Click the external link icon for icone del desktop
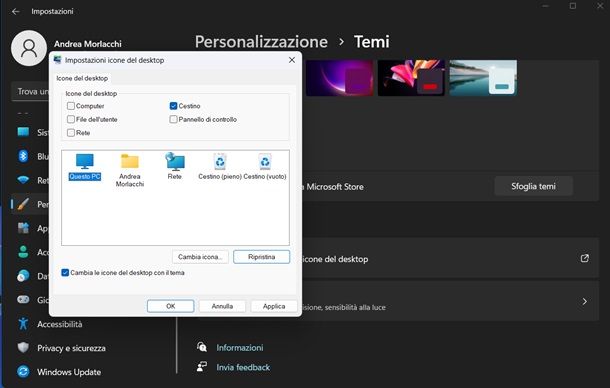This screenshot has width=610, height=388. [x=585, y=258]
